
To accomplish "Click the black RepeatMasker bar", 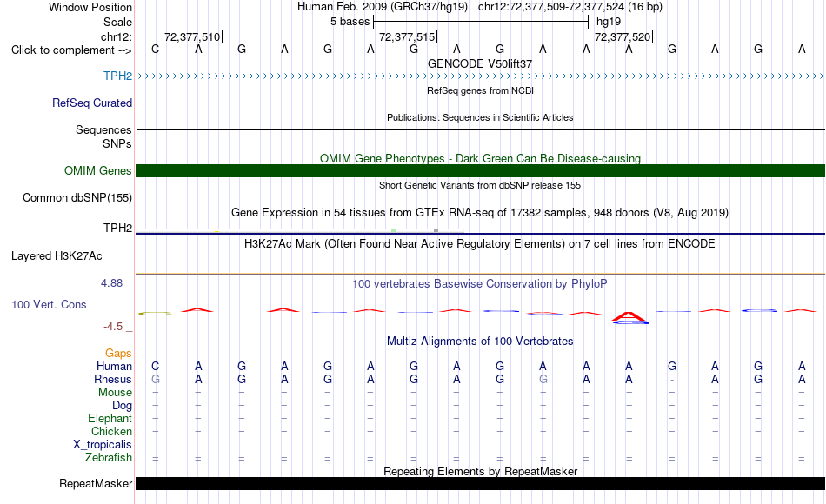I will (x=481, y=483).
